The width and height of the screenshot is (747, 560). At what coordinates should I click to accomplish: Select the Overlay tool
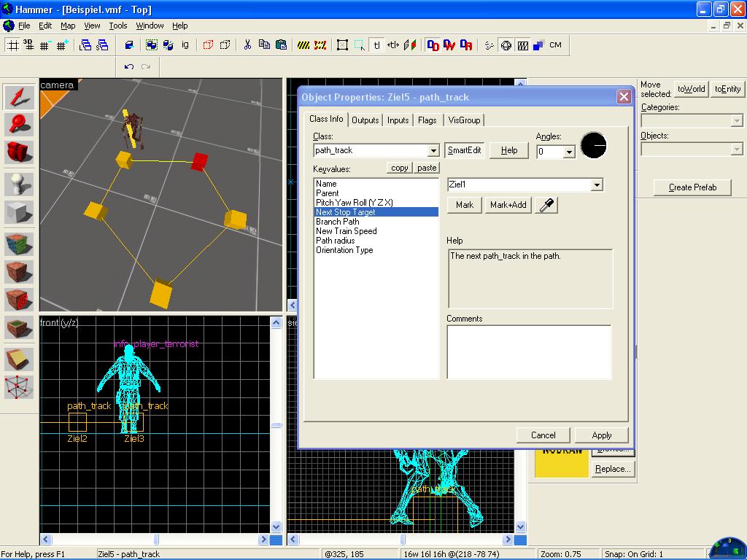[19, 327]
